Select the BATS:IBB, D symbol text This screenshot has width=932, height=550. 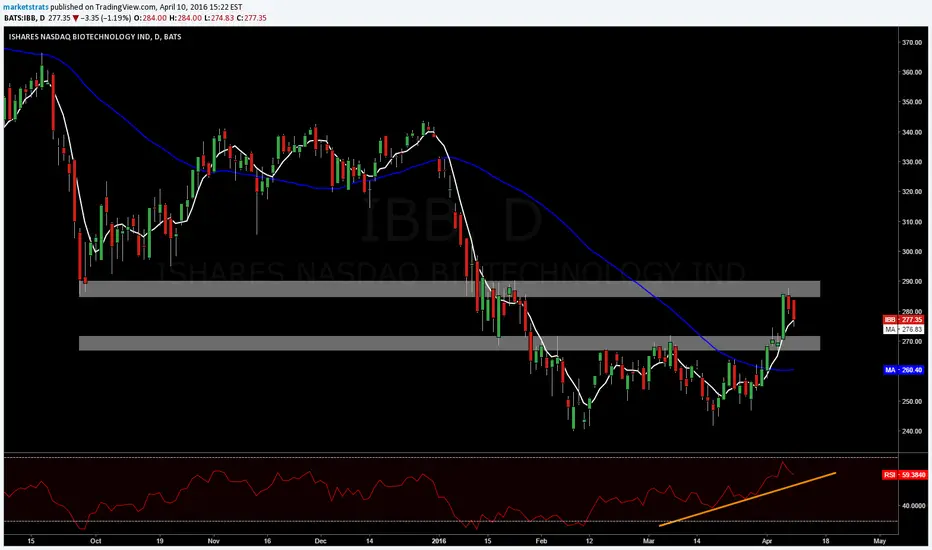coord(24,18)
